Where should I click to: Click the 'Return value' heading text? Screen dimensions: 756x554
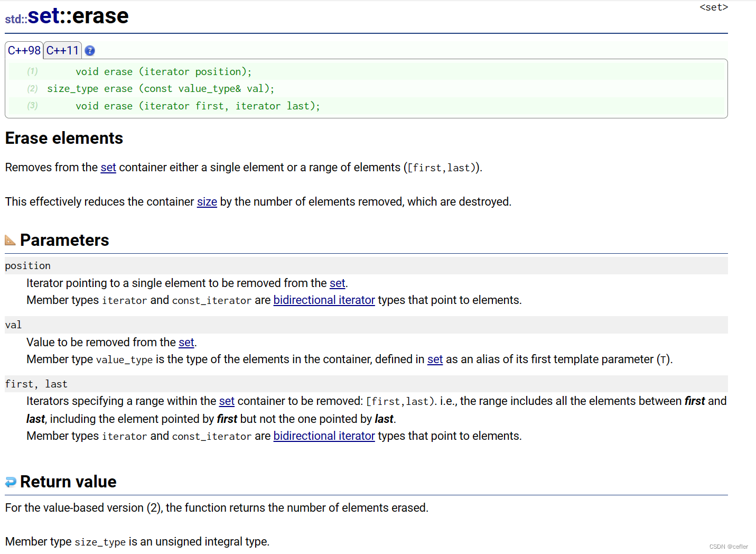pos(68,482)
